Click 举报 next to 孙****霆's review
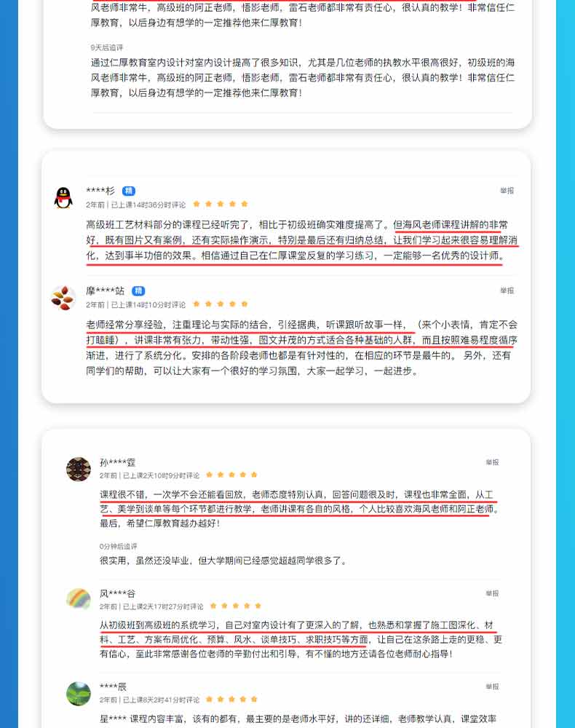575x728 pixels. [x=492, y=462]
